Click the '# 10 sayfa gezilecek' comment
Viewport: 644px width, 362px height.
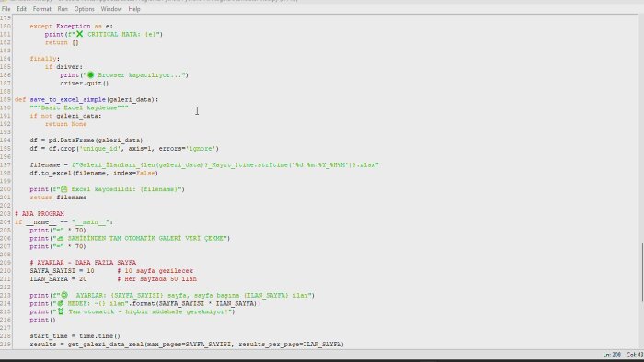click(155, 270)
